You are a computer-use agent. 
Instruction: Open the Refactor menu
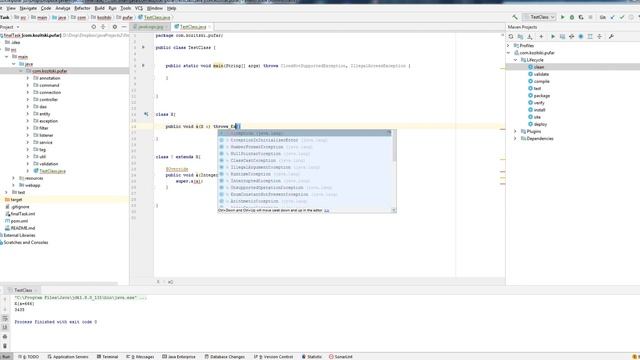82,8
